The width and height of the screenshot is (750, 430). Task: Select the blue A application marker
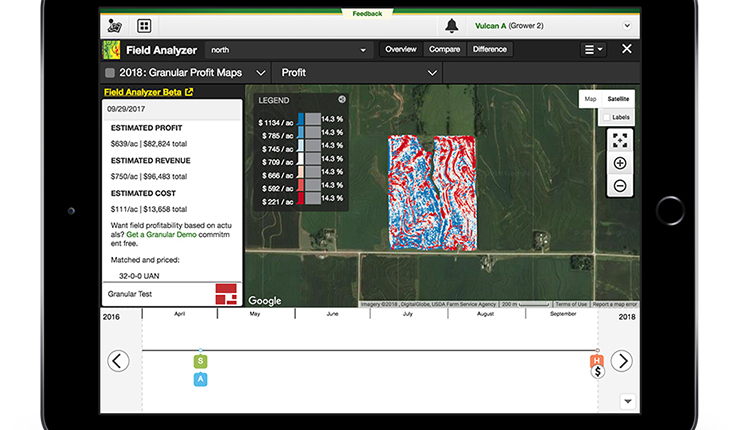200,379
